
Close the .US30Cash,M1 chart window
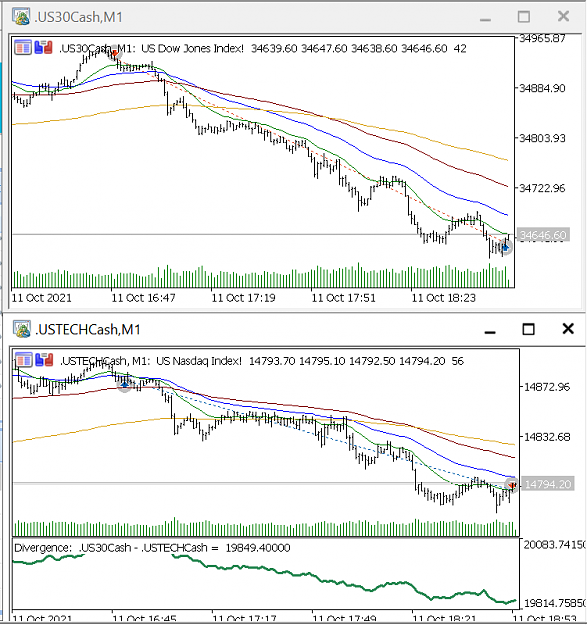click(563, 16)
